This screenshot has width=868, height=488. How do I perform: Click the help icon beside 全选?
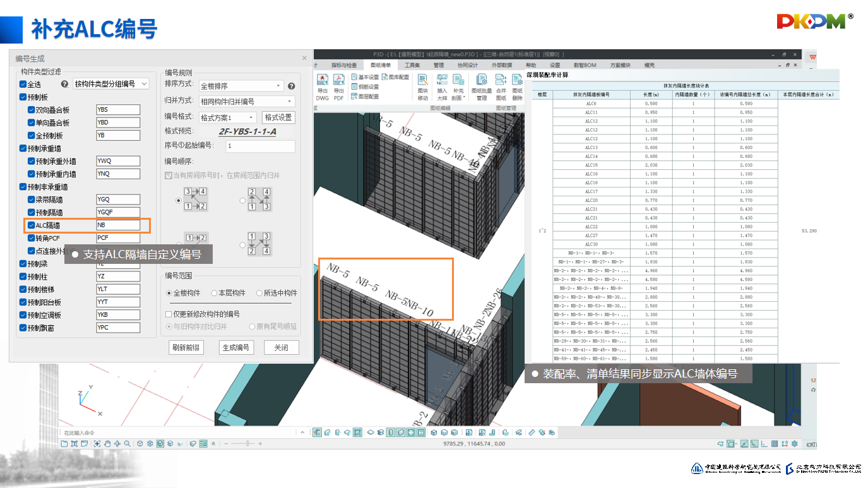pyautogui.click(x=64, y=84)
